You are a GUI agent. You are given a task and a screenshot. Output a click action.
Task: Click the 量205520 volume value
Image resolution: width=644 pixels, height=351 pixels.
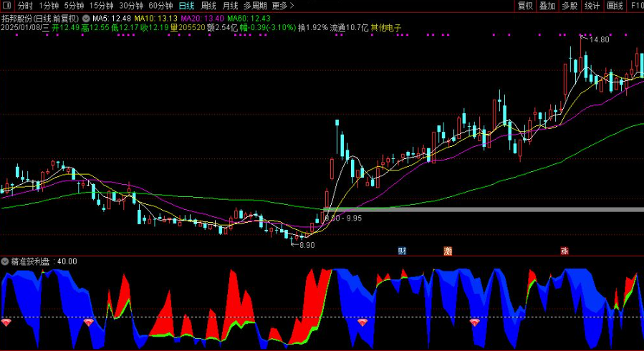pyautogui.click(x=188, y=27)
